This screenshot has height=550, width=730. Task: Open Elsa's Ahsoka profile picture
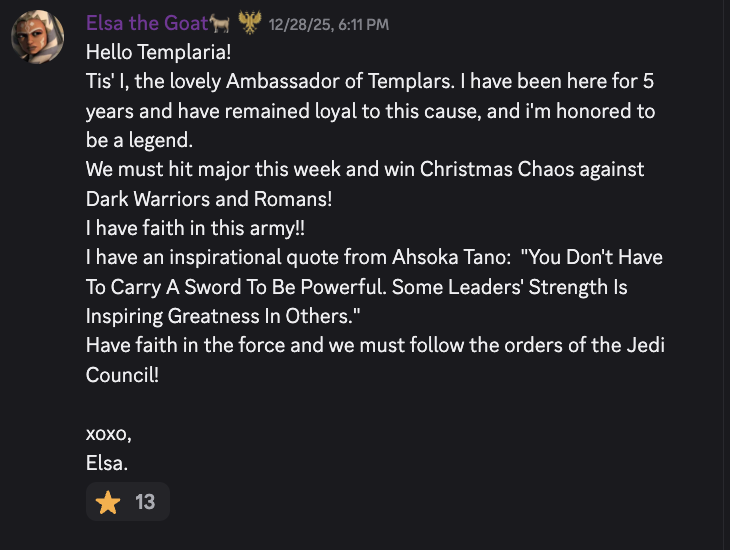38,39
